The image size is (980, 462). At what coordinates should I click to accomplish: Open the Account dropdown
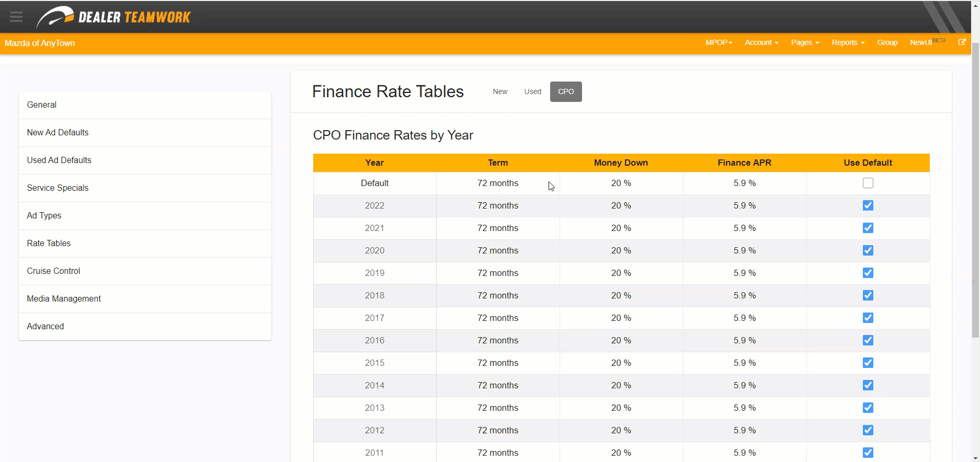point(761,43)
